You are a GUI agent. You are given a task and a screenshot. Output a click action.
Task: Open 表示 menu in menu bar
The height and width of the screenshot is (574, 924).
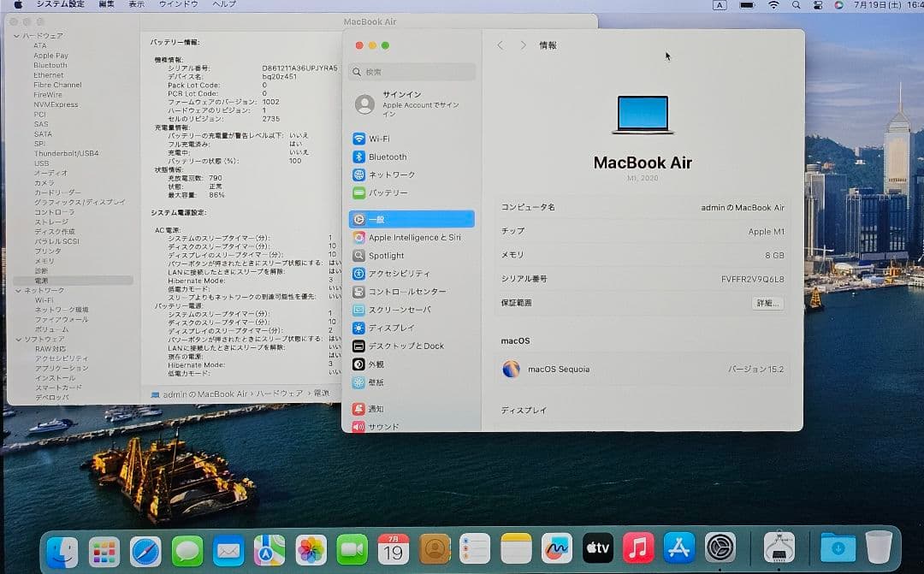[136, 4]
